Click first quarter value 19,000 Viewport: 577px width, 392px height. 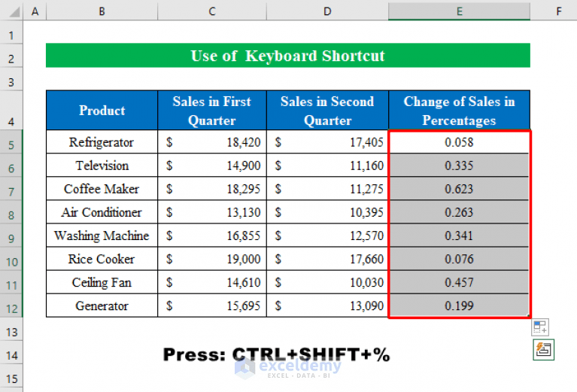click(212, 259)
